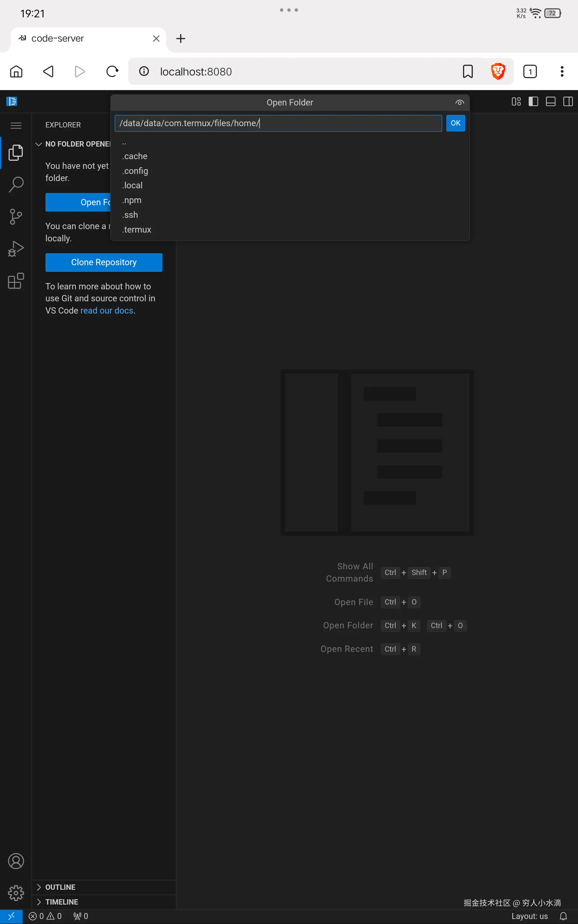The image size is (578, 924).
Task: Open forwarded ports status item
Action: pyautogui.click(x=81, y=916)
